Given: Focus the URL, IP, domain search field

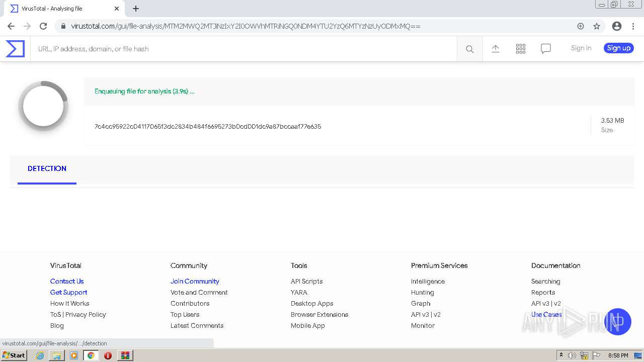Looking at the screenshot, I should coord(244,49).
